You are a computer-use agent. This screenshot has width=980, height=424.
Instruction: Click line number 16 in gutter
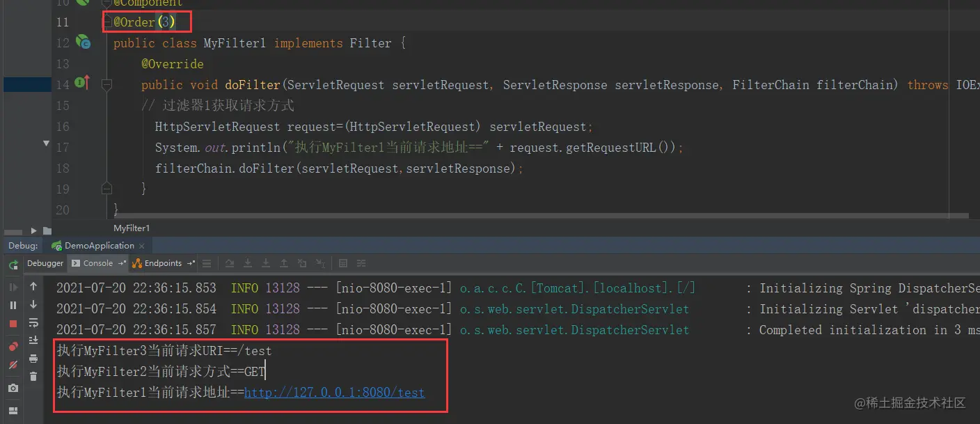click(63, 127)
